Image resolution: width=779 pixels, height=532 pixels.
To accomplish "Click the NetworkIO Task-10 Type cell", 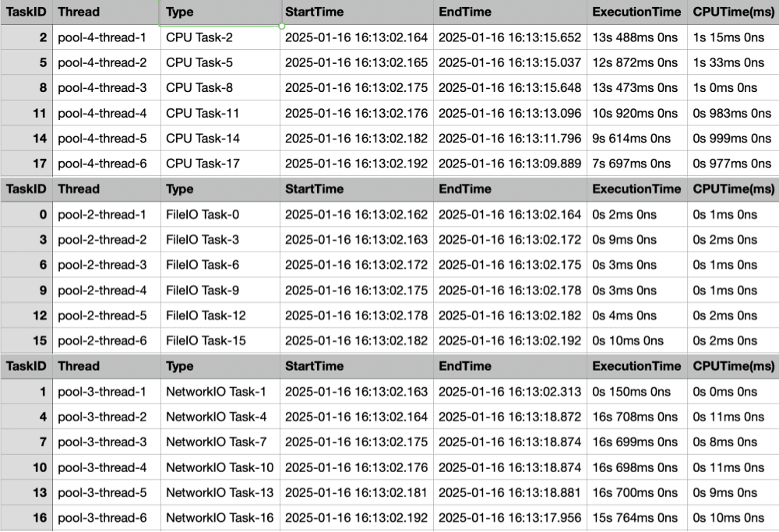I will pyautogui.click(x=220, y=467).
